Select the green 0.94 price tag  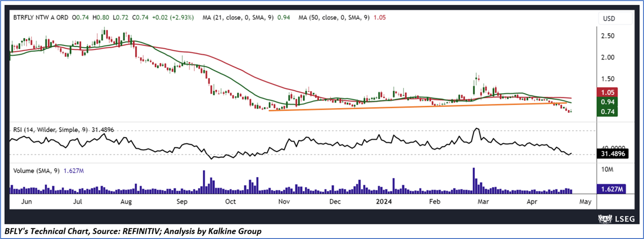click(607, 102)
